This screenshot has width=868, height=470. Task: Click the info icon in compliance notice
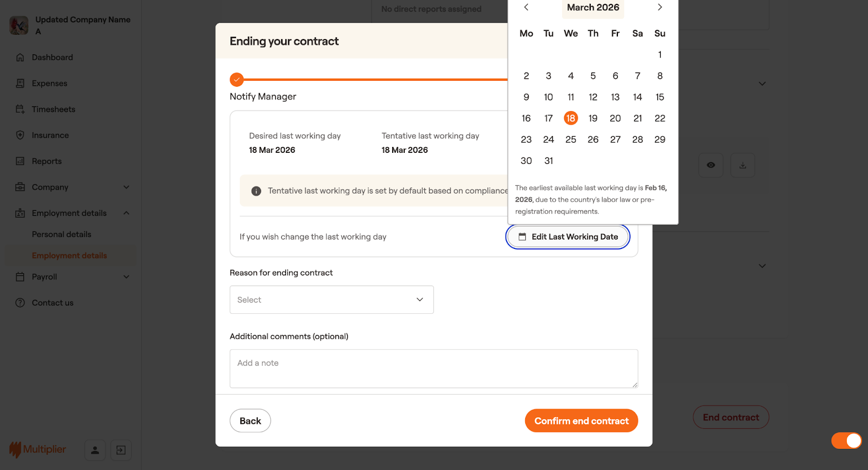tap(256, 191)
